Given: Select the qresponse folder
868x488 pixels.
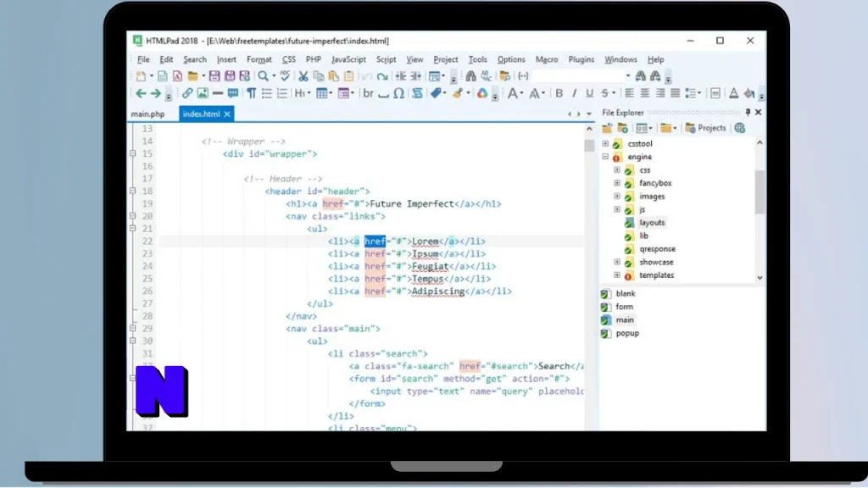Looking at the screenshot, I should pyautogui.click(x=657, y=249).
